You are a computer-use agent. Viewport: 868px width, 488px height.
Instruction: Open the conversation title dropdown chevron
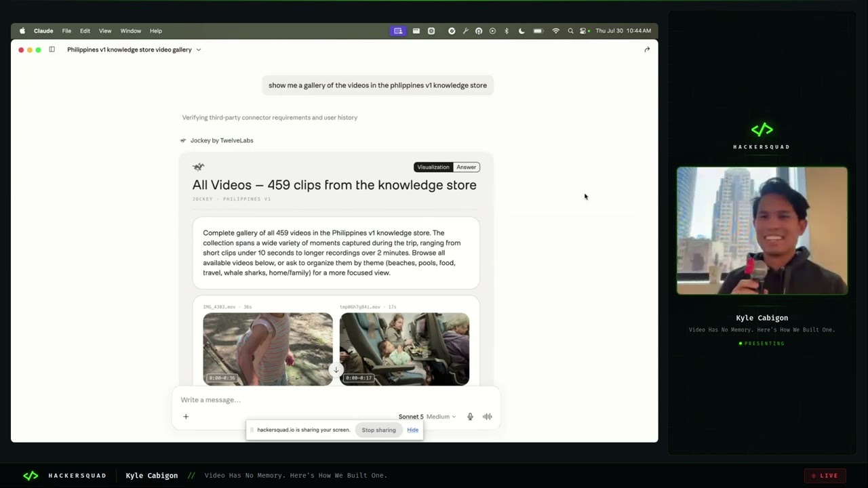coord(199,49)
